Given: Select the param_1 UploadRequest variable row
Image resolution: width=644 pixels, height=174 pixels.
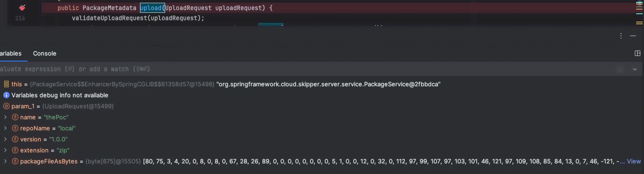Looking at the screenshot, I should 322,106.
